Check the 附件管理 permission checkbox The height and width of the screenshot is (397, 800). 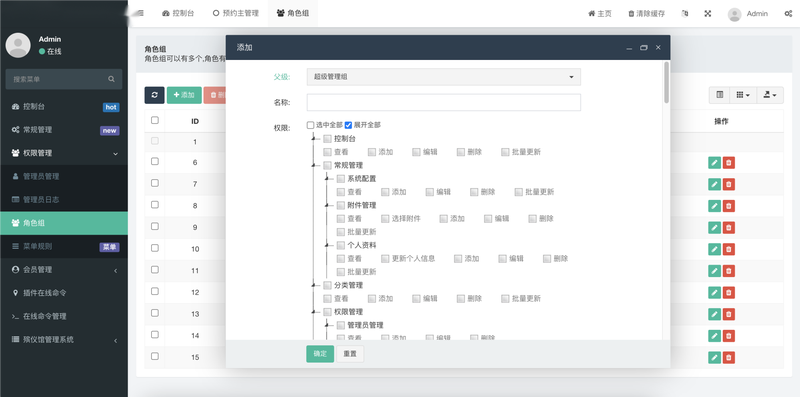(341, 205)
